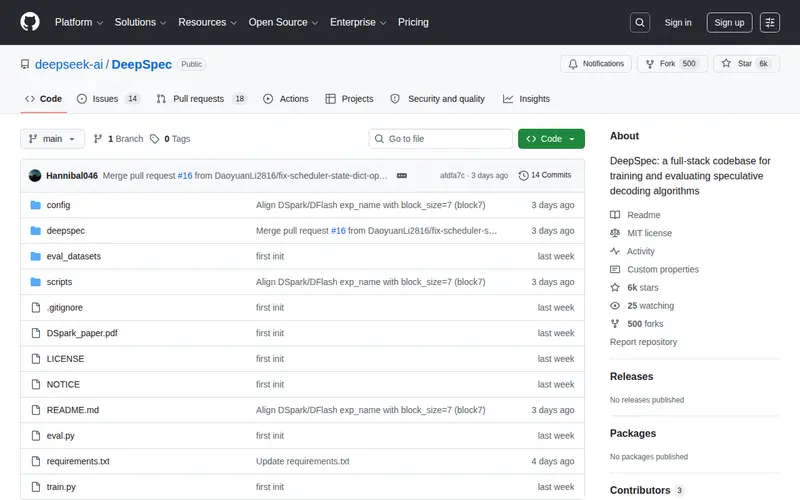Open the deepseek-ai organization link
This screenshot has width=800, height=500.
69,64
